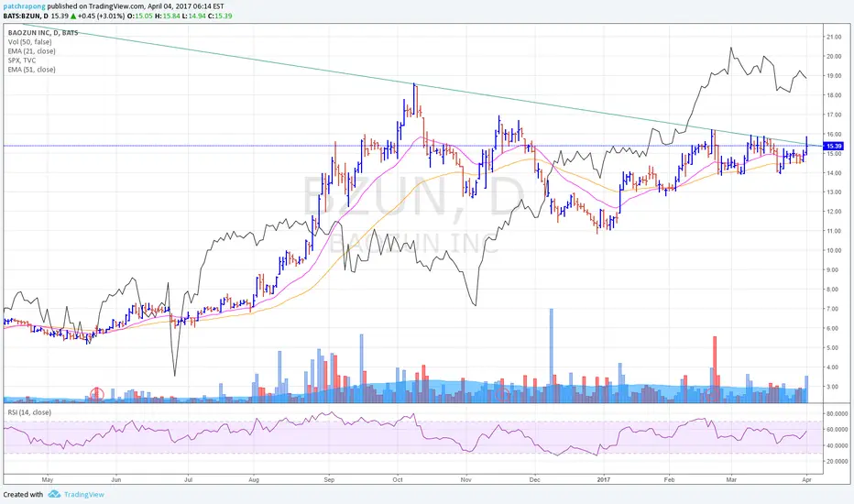
Task: Click the L:14.94 low value
Action: [x=194, y=16]
